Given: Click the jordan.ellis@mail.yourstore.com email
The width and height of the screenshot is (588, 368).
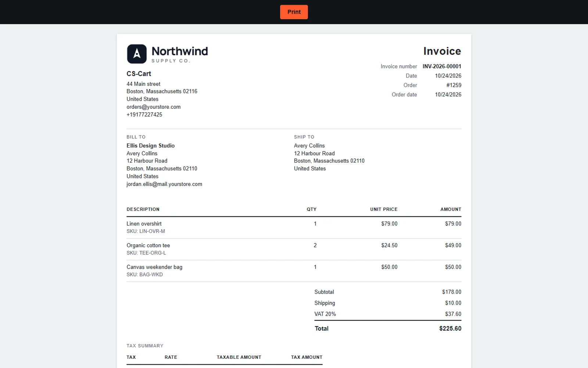Looking at the screenshot, I should coord(164,184).
